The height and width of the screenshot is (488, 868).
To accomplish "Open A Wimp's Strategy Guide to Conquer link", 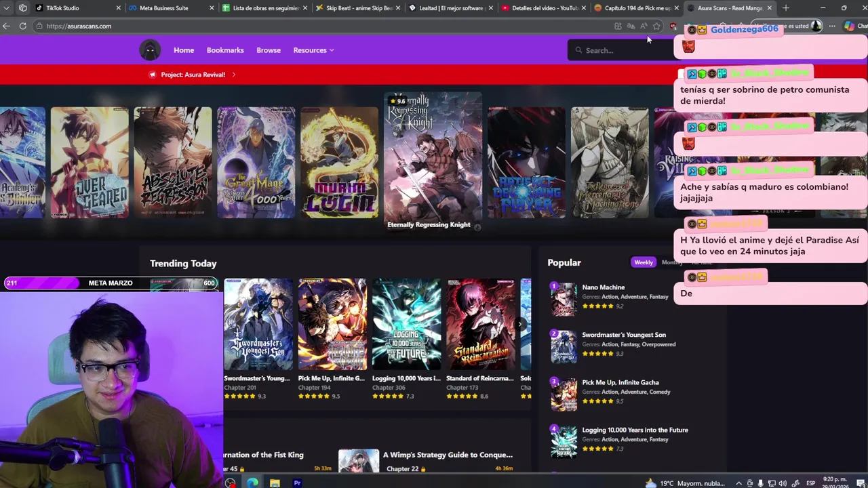I will pos(448,455).
